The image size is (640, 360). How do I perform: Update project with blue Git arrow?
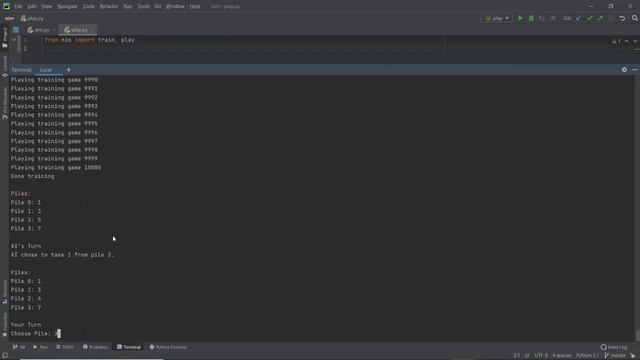pos(578,18)
